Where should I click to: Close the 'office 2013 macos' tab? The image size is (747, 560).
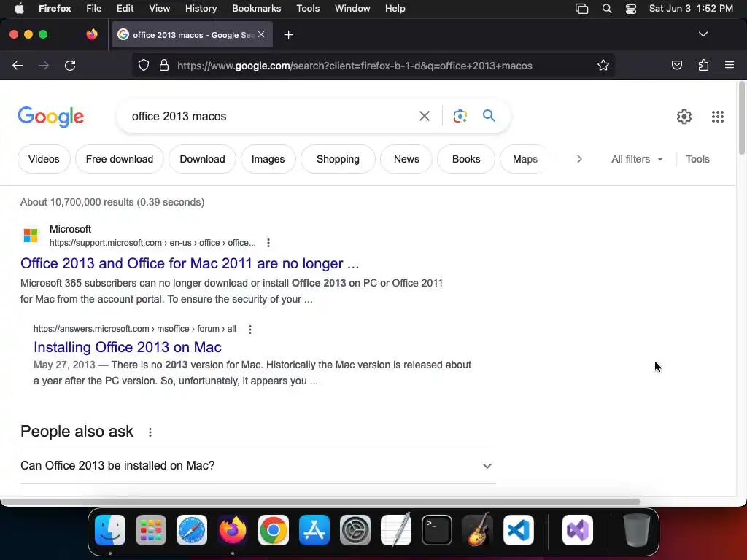coord(261,34)
